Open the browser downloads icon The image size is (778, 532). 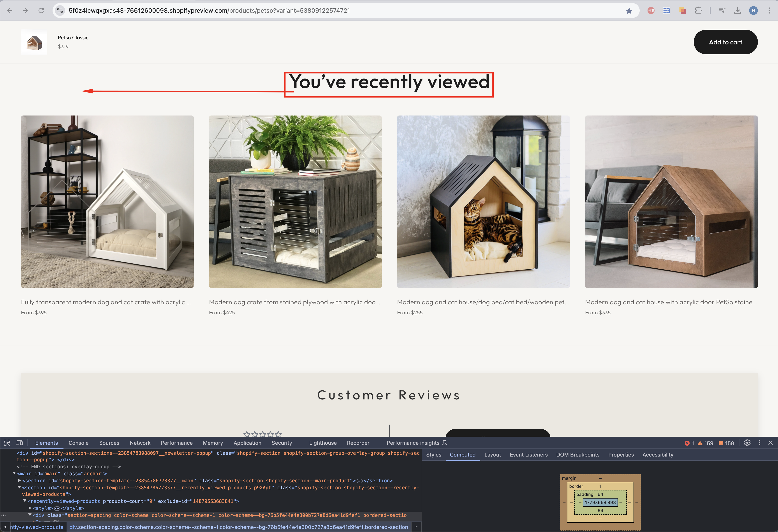pos(738,11)
